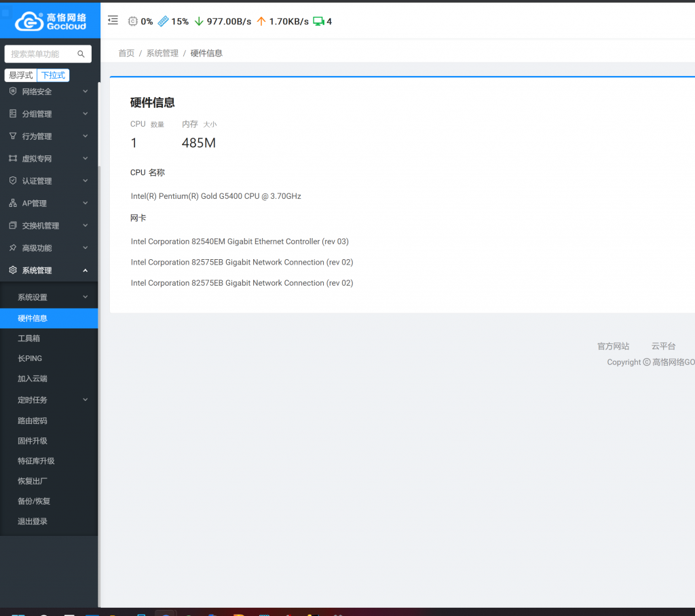Expand the 系统设置 submenu chevron

coord(85,297)
